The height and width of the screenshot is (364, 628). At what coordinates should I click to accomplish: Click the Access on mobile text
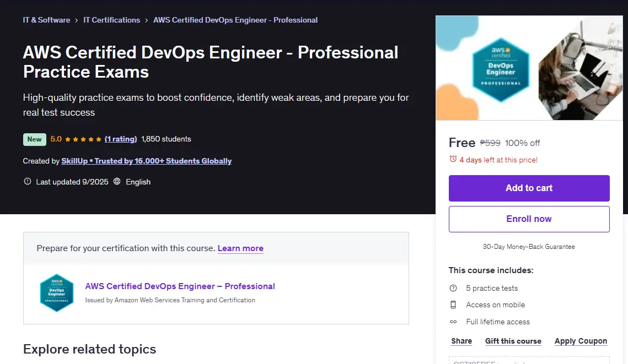496,305
